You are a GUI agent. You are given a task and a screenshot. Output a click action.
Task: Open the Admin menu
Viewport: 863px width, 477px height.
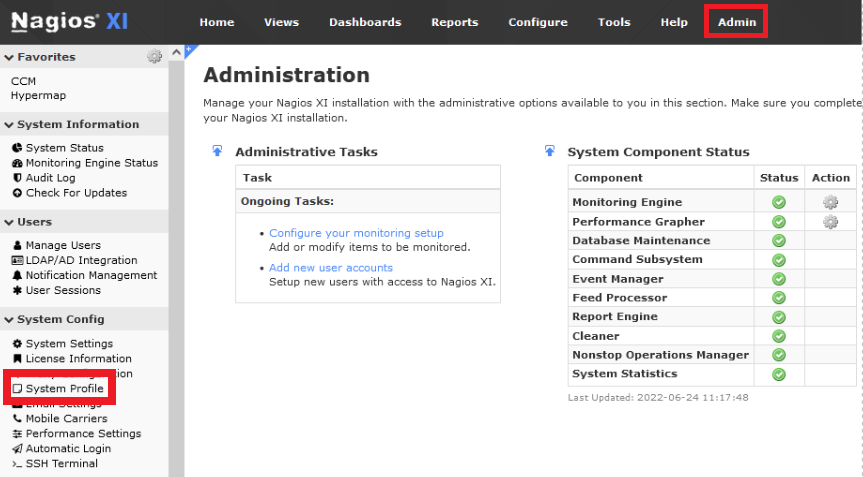[737, 22]
